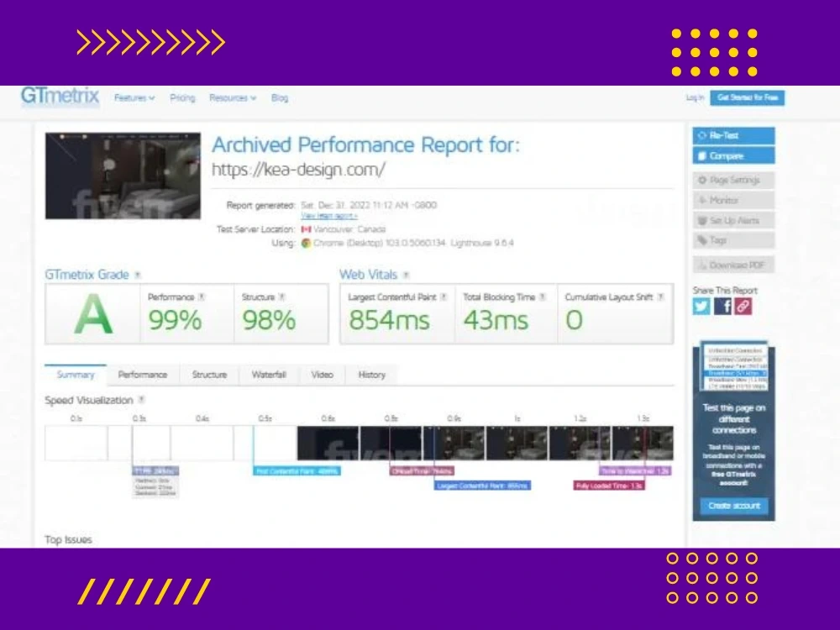Viewport: 840px width, 630px height.
Task: Click the A grade letter
Action: pyautogui.click(x=93, y=315)
